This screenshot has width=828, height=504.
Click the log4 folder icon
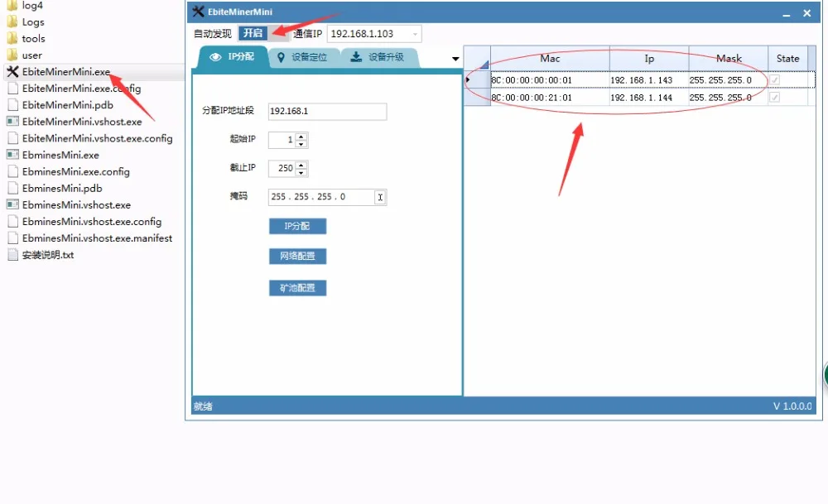pyautogui.click(x=12, y=5)
